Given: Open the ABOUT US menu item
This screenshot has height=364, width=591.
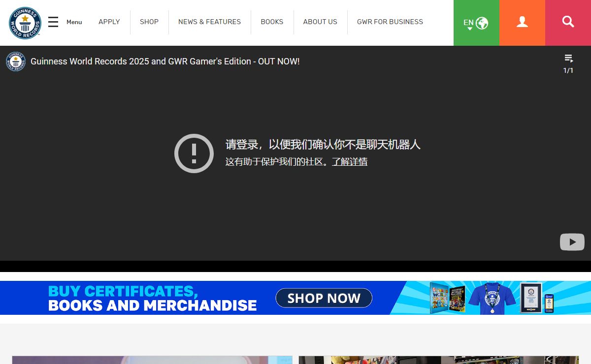Looking at the screenshot, I should coord(320,22).
